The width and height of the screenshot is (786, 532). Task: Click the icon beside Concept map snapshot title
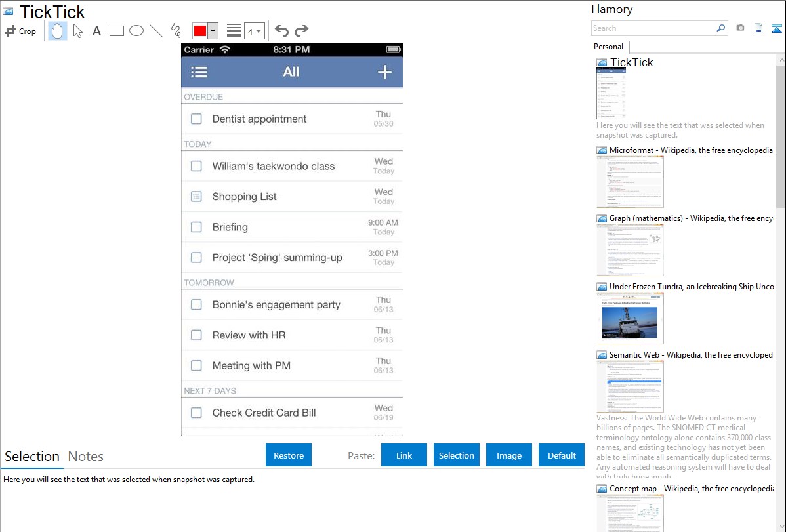(x=602, y=488)
